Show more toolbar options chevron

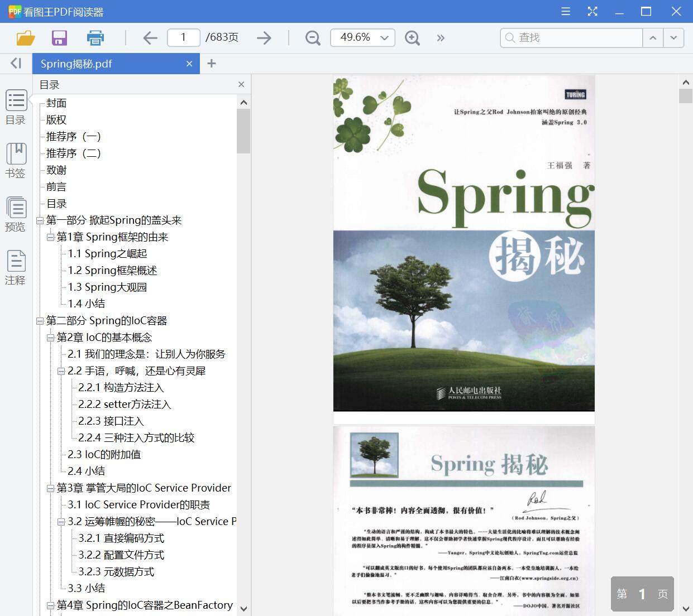(x=441, y=37)
